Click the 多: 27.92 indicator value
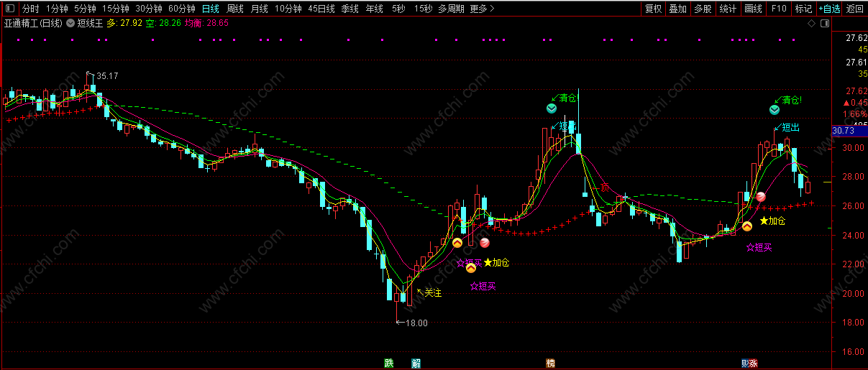868x370 pixels. click(124, 23)
